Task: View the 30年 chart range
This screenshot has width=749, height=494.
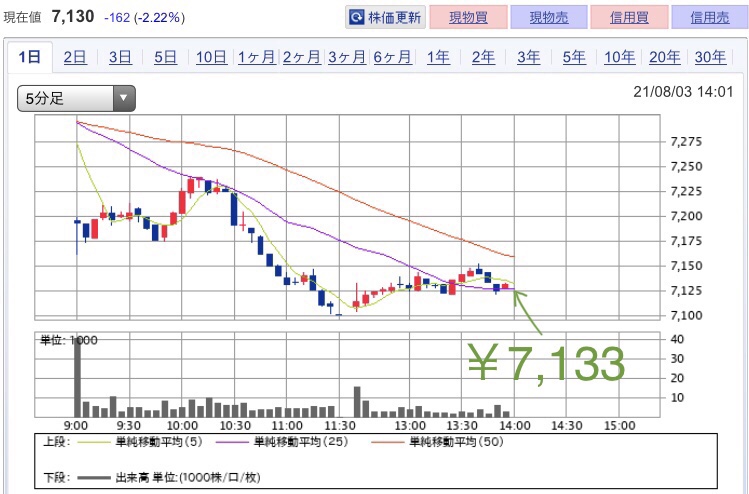Action: (x=710, y=57)
